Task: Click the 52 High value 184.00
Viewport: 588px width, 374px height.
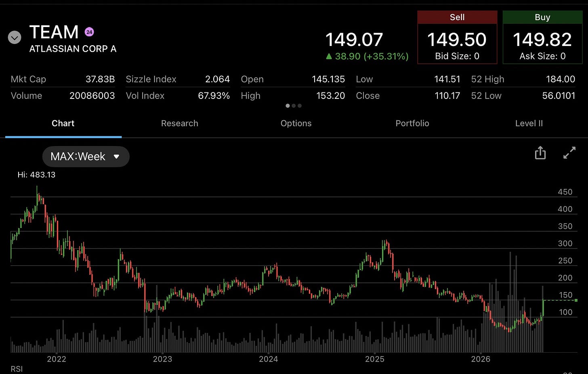Action: [x=561, y=79]
